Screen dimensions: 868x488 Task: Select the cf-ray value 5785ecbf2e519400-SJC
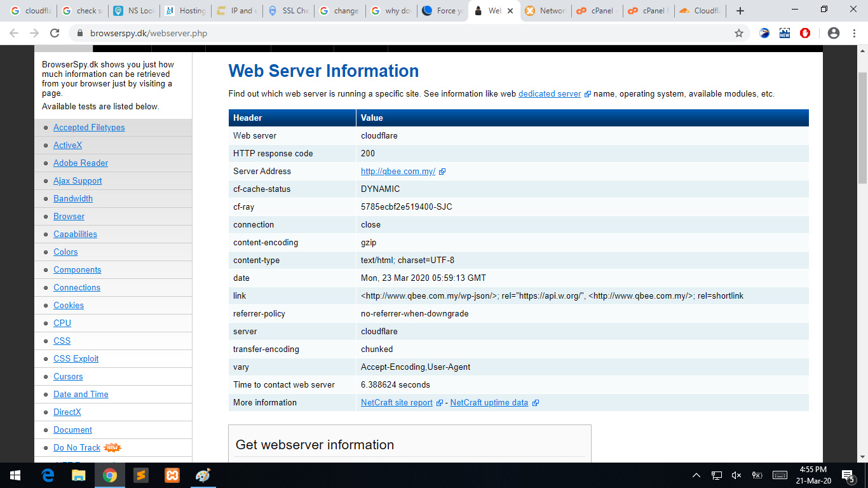tap(407, 207)
